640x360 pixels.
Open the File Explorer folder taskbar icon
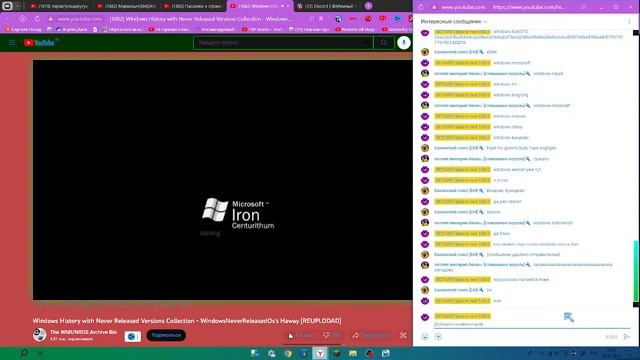coord(353,353)
